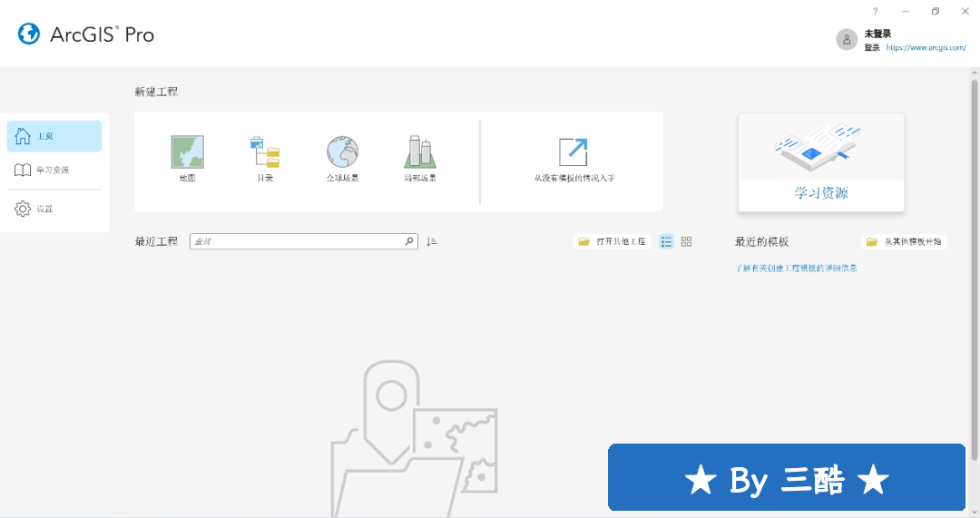Click the ArcGIS Pro globe logo
This screenshot has height=518, width=980.
point(29,34)
